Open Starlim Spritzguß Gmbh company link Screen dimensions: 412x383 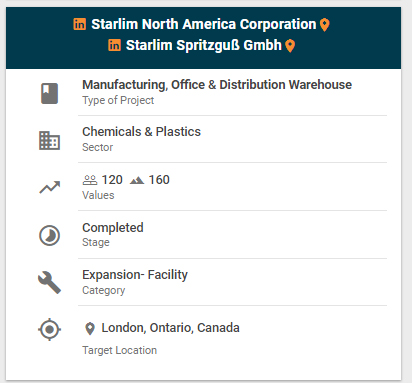tap(204, 45)
